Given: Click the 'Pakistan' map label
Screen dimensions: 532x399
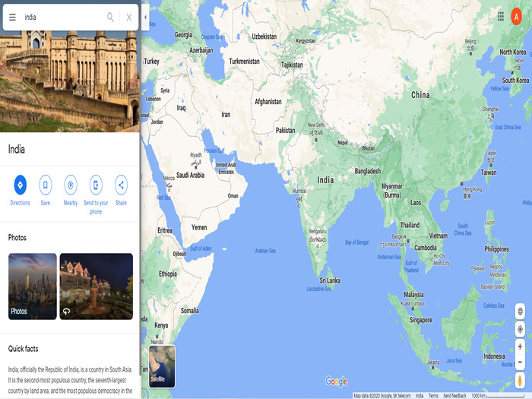Looking at the screenshot, I should (x=285, y=130).
